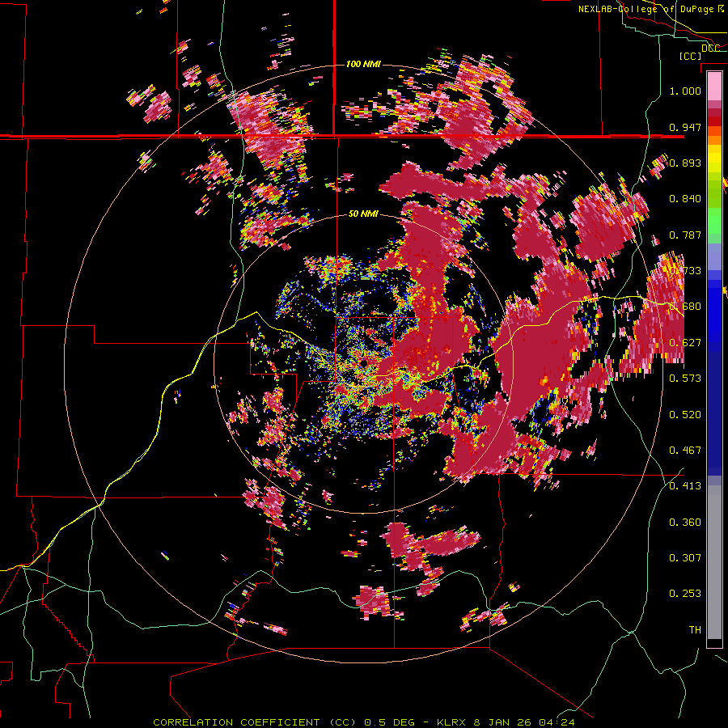Pick the bright green segment of color bar
The width and height of the screenshot is (728, 728).
click(714, 221)
